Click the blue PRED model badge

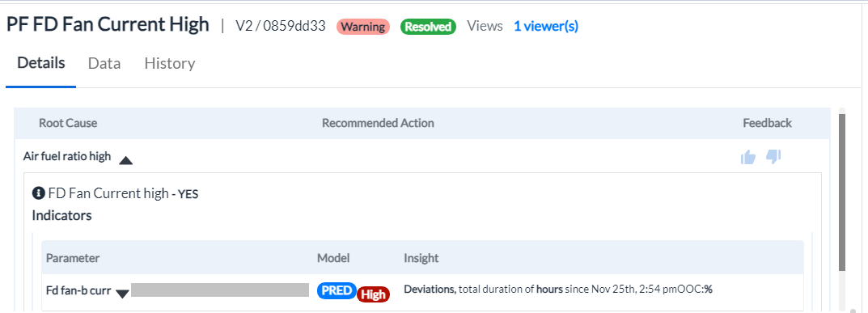(337, 290)
